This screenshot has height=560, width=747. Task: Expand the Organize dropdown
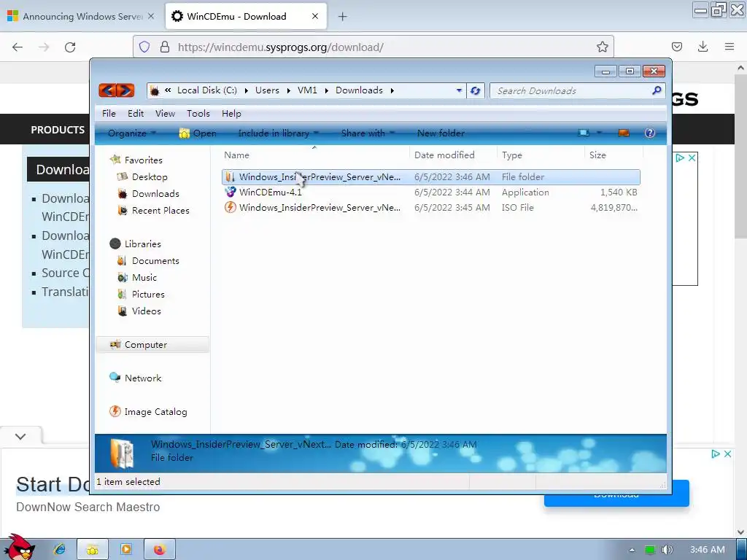[131, 133]
